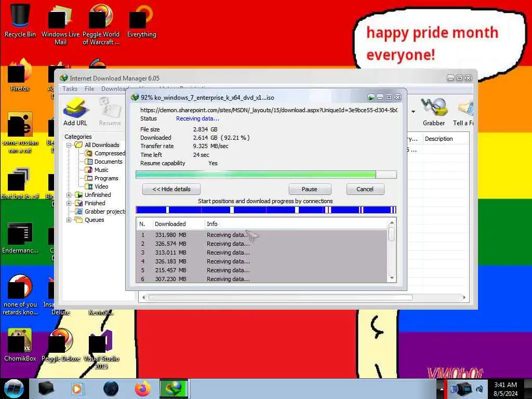532x399 pixels.
Task: Open Windows Live Mail desktop shortcut
Action: coord(60,24)
